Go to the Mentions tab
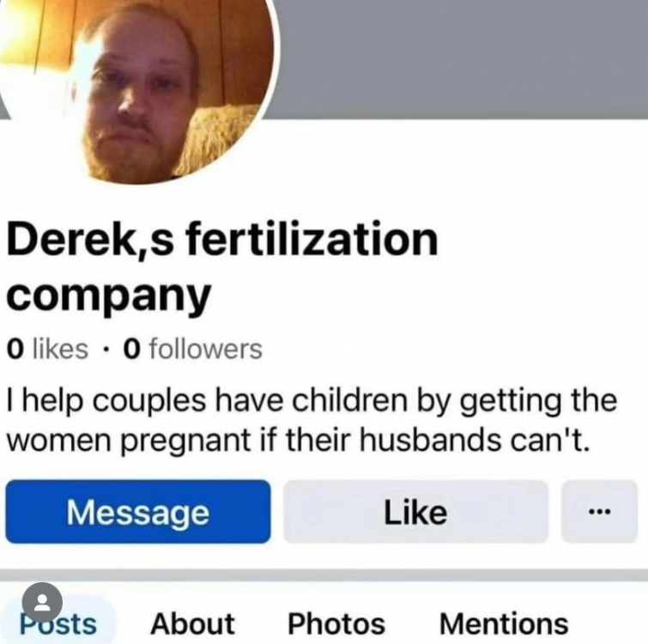 click(504, 623)
